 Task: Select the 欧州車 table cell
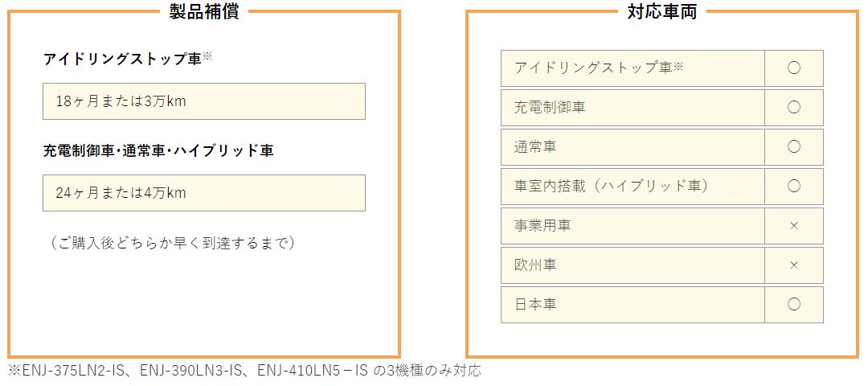633,265
